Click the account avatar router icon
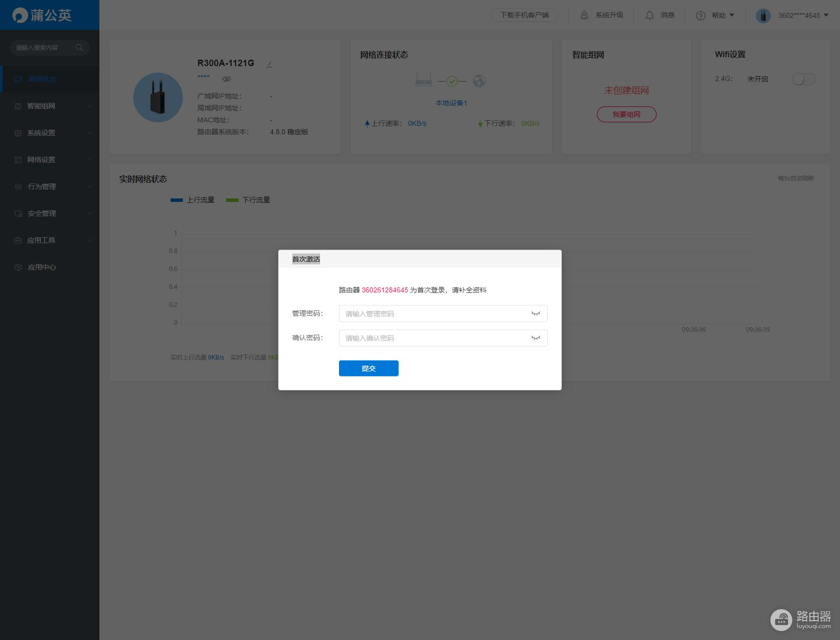This screenshot has height=640, width=840. (x=763, y=15)
